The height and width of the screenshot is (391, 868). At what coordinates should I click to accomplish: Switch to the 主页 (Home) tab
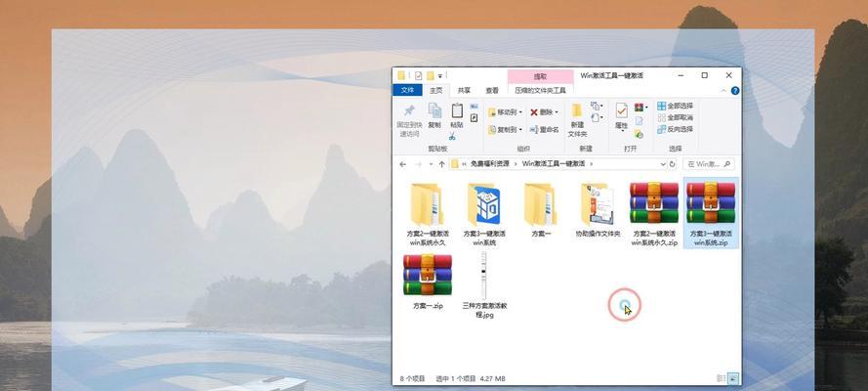(x=436, y=90)
